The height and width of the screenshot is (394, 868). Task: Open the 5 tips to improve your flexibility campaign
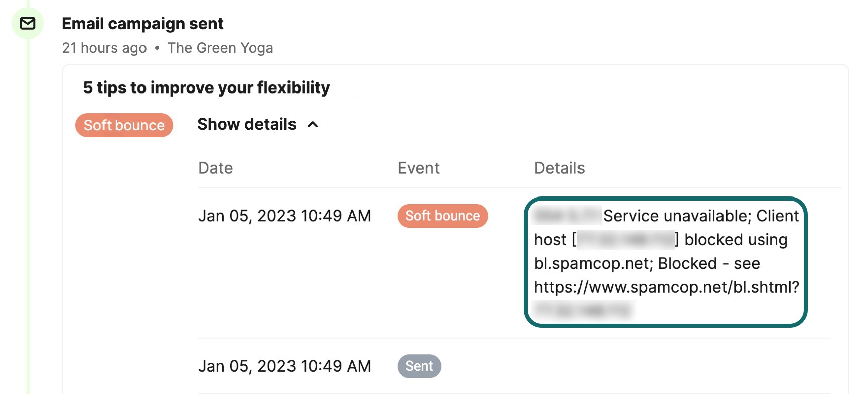coord(206,88)
